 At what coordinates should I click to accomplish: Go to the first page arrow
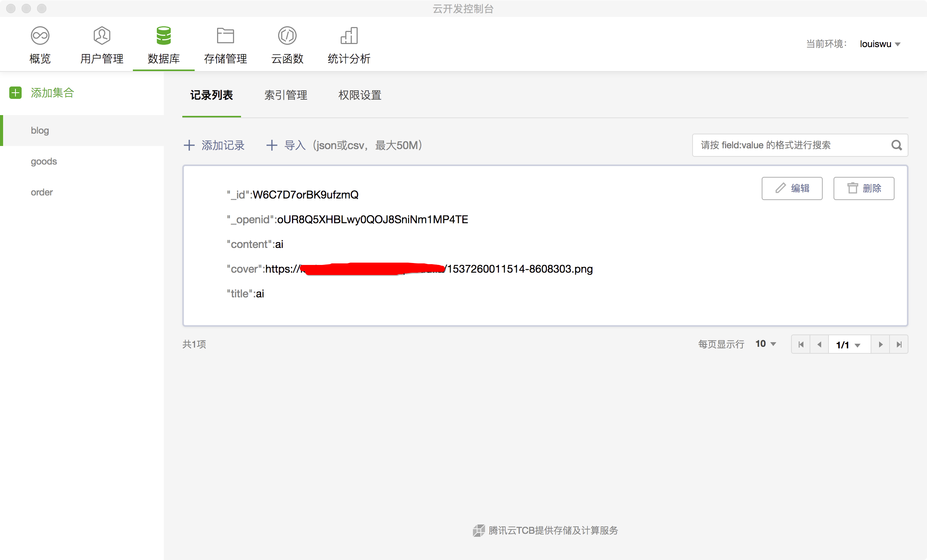point(801,344)
